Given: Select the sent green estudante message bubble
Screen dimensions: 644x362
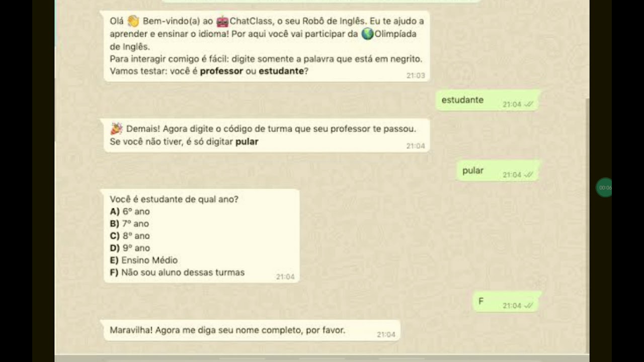Looking at the screenshot, I should pos(488,101).
